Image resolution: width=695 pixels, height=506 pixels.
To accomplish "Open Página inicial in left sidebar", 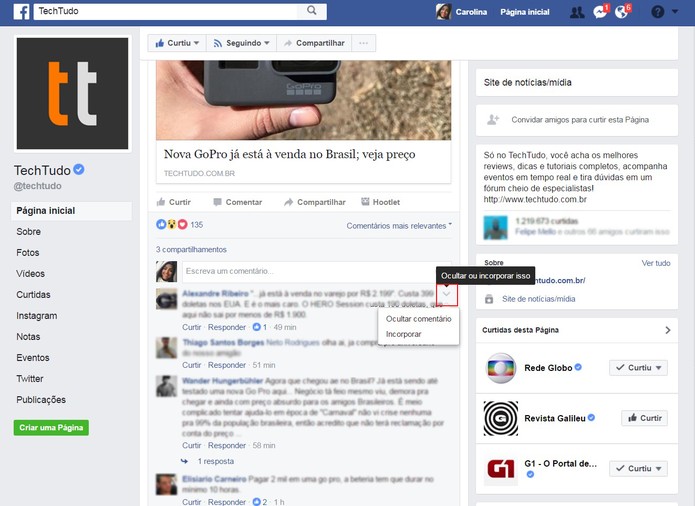I will pyautogui.click(x=71, y=210).
